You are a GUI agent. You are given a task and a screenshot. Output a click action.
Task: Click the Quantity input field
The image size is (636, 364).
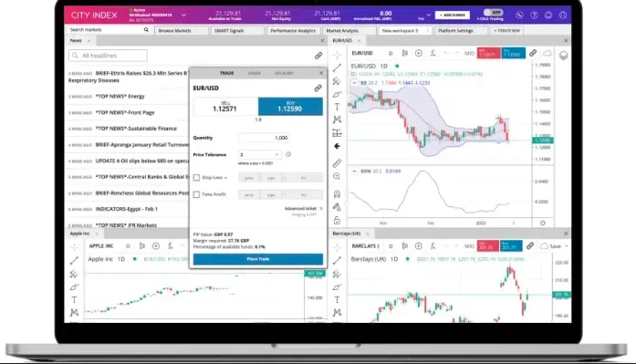point(264,138)
